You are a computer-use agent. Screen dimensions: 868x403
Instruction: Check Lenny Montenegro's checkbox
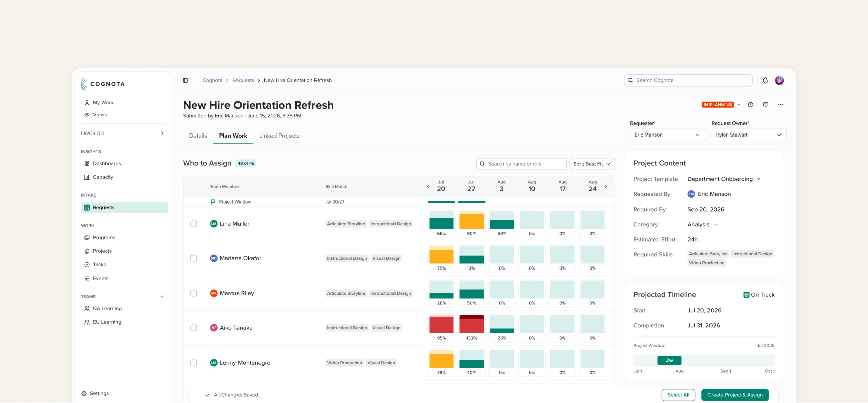tap(194, 363)
